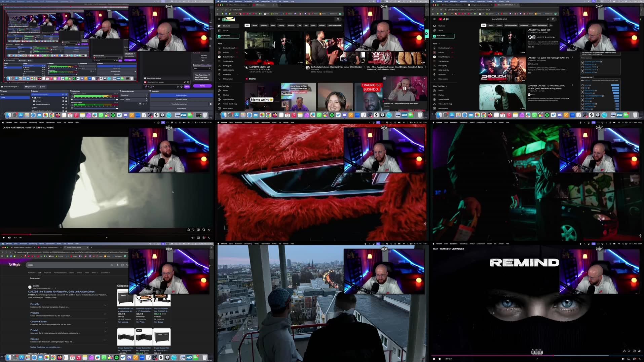Open the Darstellung menu in the menu bar
This screenshot has height=362, width=644.
[x=248, y=1]
